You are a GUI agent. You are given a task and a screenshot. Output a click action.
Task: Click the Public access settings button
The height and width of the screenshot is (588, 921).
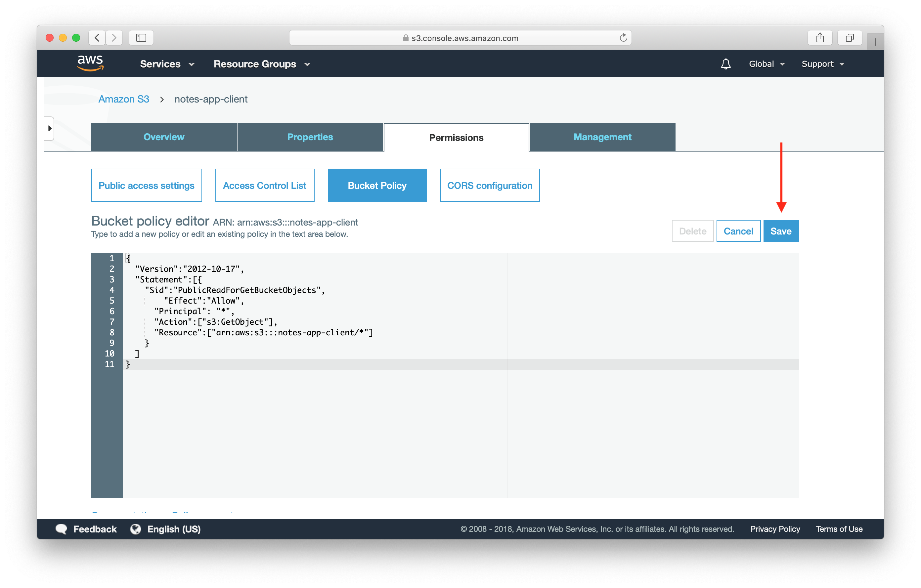point(147,185)
